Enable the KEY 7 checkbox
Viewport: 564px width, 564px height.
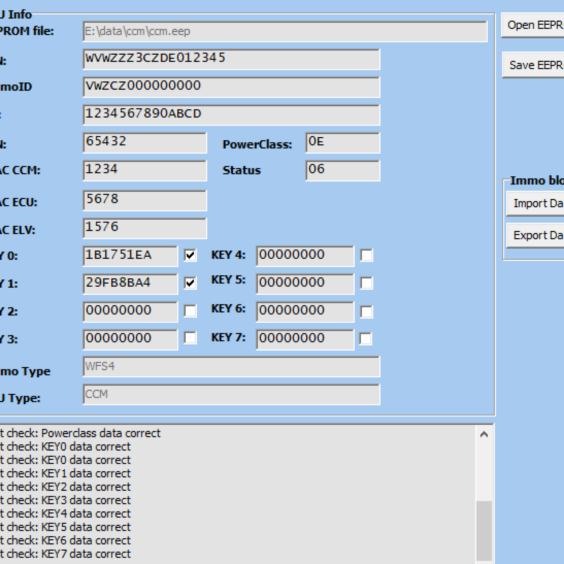click(365, 339)
